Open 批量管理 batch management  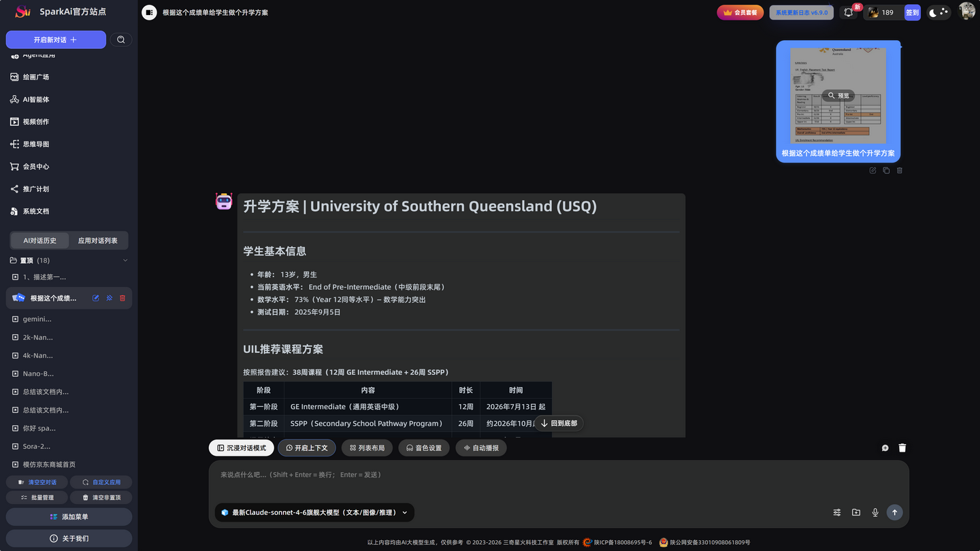pos(37,498)
